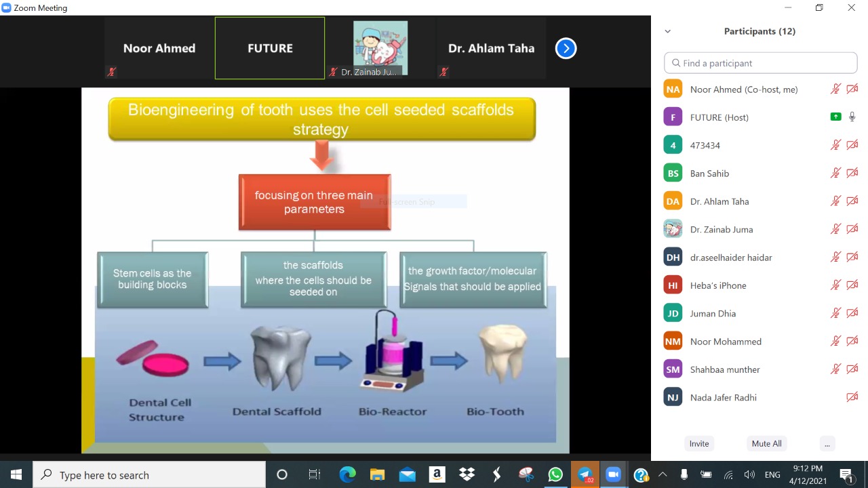This screenshot has height=488, width=868.
Task: Click Ban Sahib's muted microphone icon
Action: tap(835, 174)
